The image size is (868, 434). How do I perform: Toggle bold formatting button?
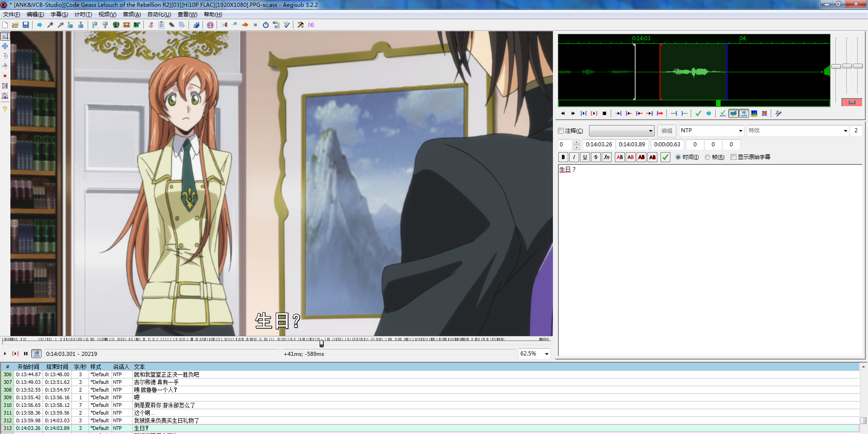pyautogui.click(x=563, y=157)
